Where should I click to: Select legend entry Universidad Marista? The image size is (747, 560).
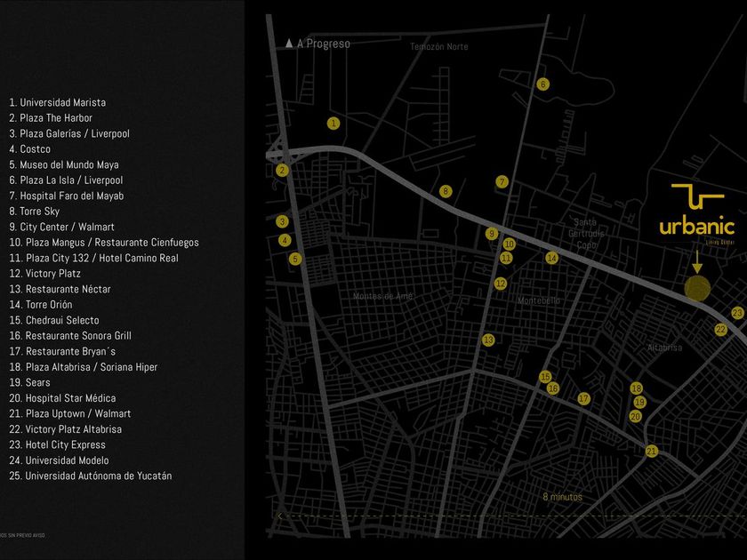coord(58,102)
